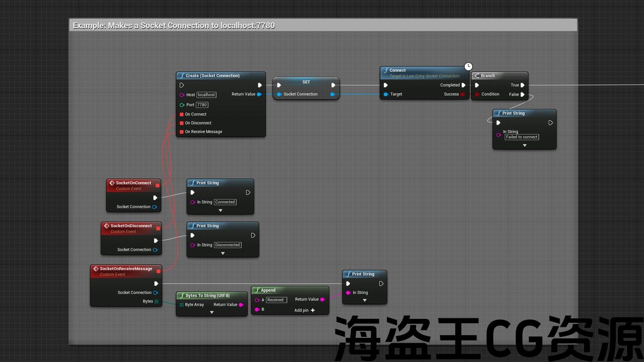Click the Host field containing localhost
Image resolution: width=644 pixels, height=362 pixels.
(206, 95)
